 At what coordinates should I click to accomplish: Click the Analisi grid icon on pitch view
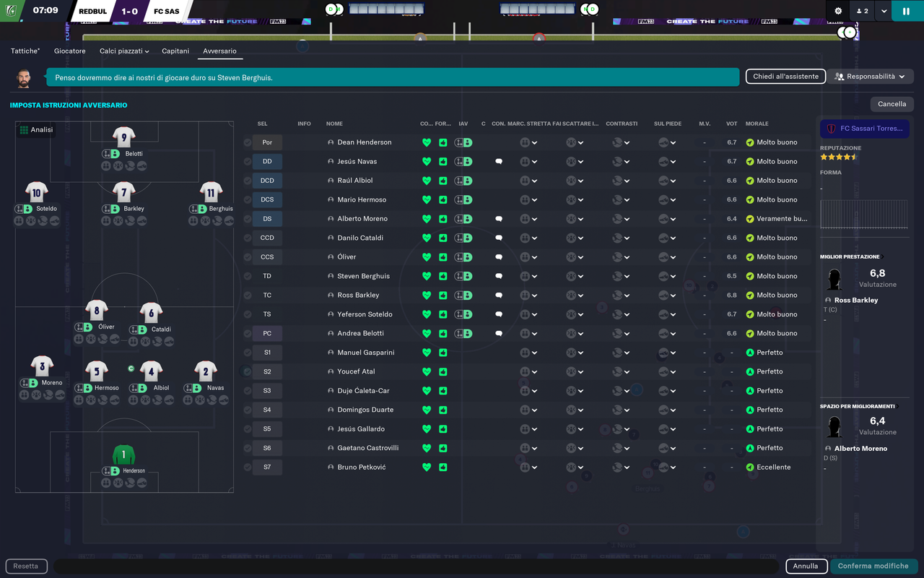(24, 130)
